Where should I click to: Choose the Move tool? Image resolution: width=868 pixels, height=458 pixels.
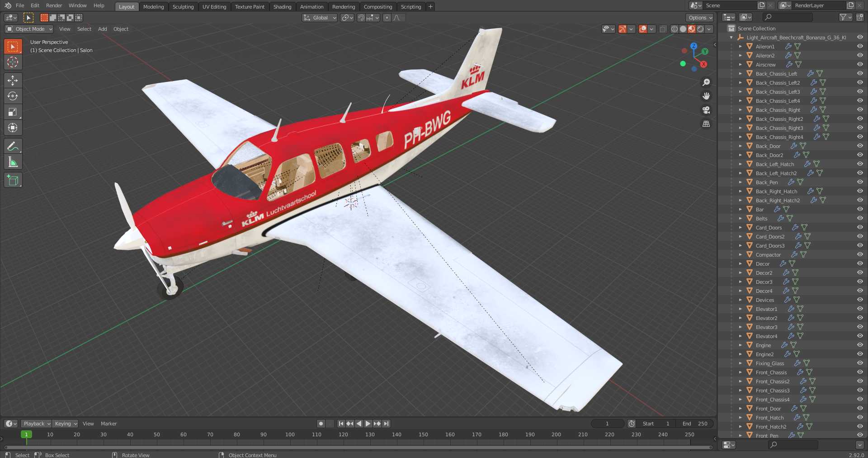(13, 81)
